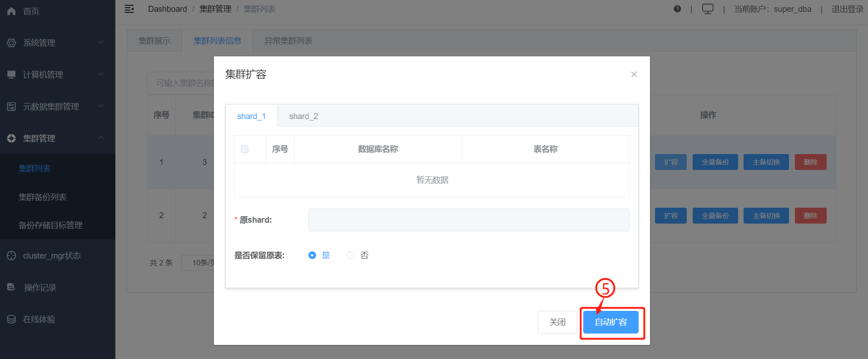Viewport: 868px width, 359px height.
Task: Select 是 radio for 是否保留原表
Action: pyautogui.click(x=312, y=255)
